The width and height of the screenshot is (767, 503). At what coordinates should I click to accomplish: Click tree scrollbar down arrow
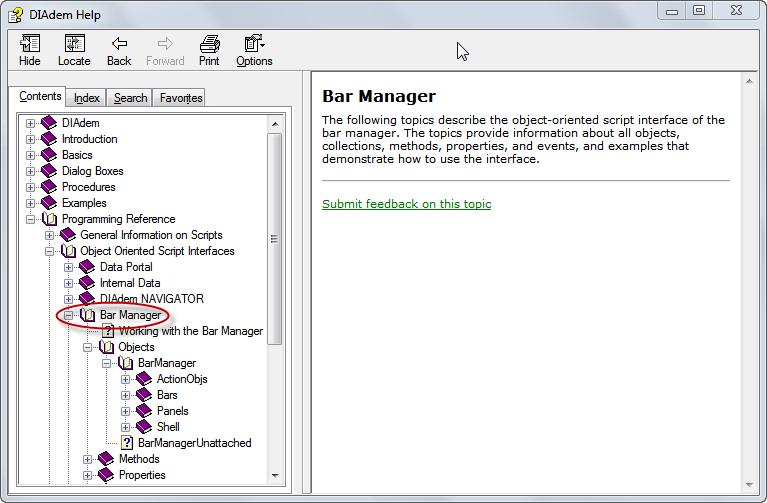coord(275,476)
